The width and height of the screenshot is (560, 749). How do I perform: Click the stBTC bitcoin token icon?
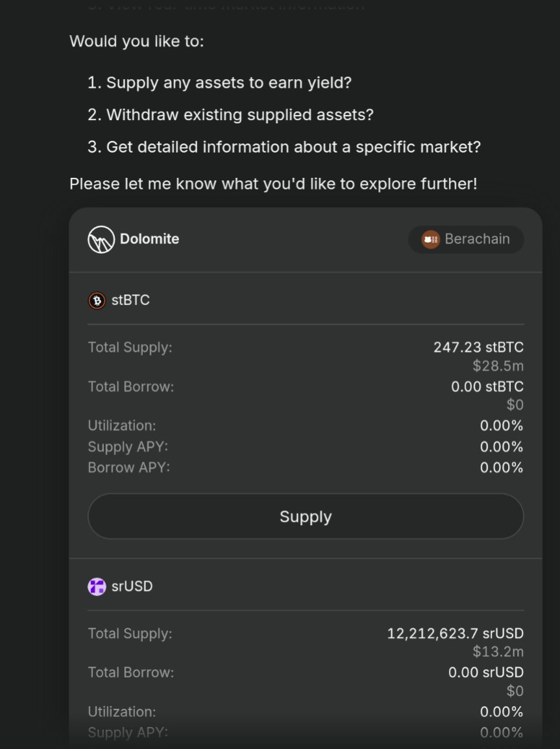(x=97, y=301)
